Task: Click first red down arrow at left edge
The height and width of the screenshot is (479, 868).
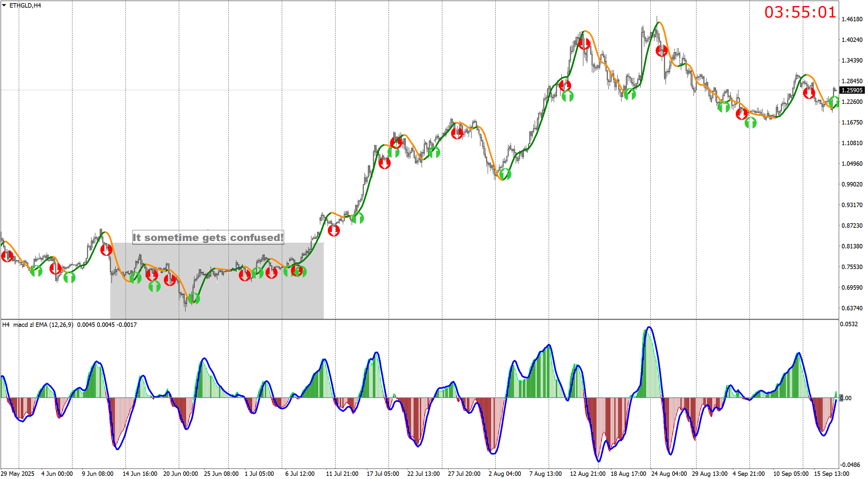Action: coord(7,256)
